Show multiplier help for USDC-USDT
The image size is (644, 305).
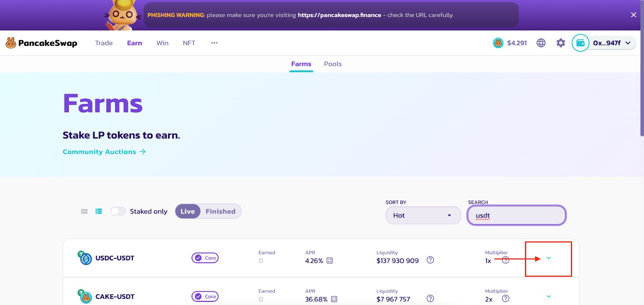point(506,260)
